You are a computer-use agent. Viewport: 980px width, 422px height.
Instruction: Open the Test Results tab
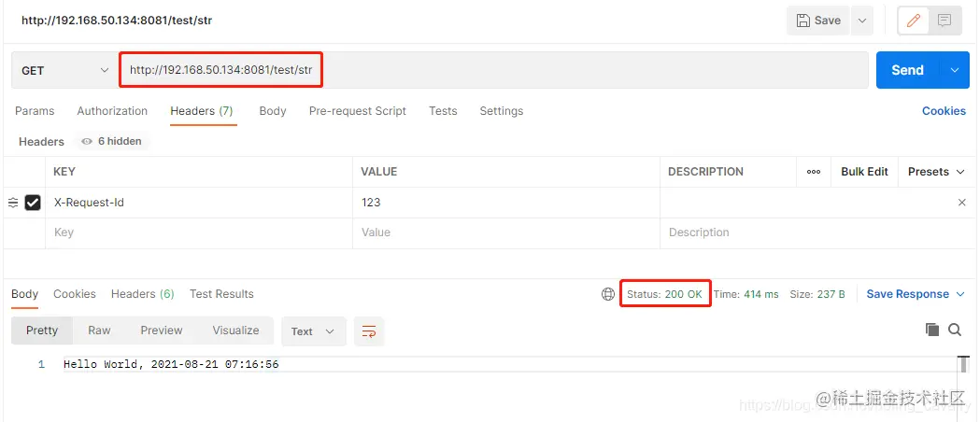click(221, 294)
